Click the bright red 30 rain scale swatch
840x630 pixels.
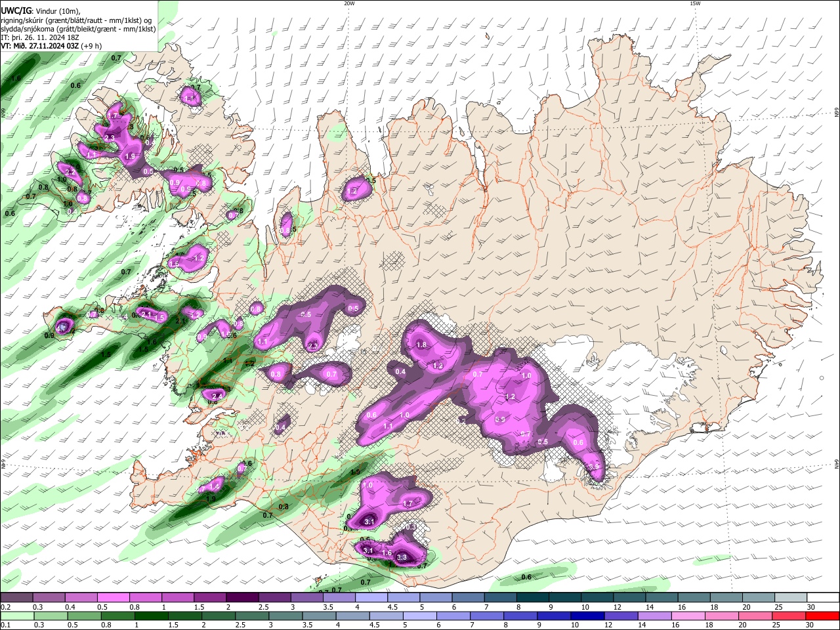[823, 616]
